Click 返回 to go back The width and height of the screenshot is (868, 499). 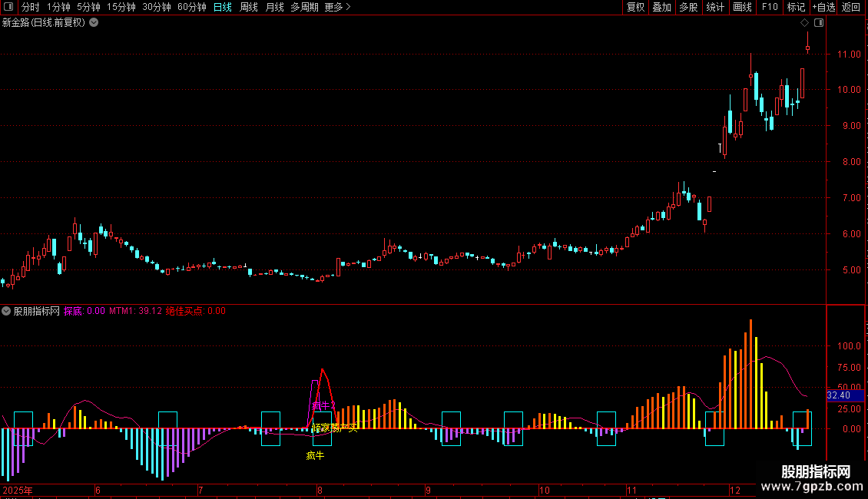tap(851, 7)
